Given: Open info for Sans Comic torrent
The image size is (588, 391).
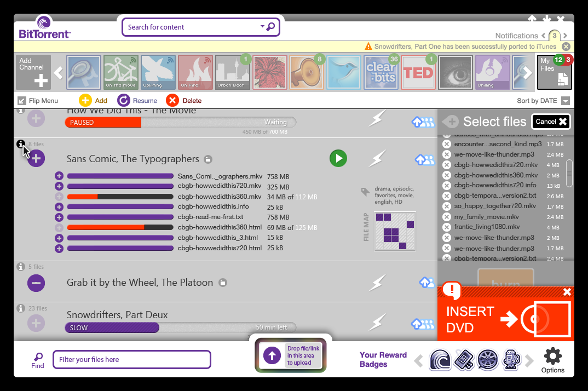Looking at the screenshot, I should (x=21, y=143).
